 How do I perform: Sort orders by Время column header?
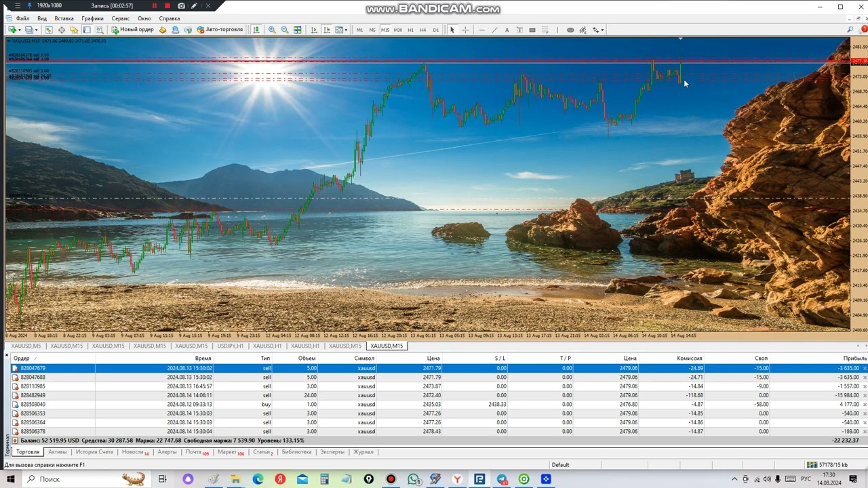[203, 359]
